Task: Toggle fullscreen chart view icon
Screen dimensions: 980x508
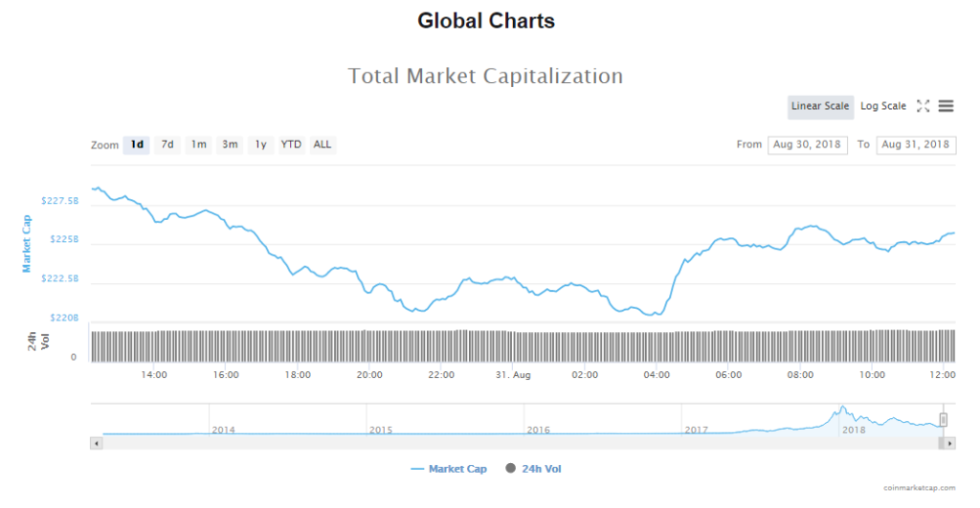Action: (924, 106)
